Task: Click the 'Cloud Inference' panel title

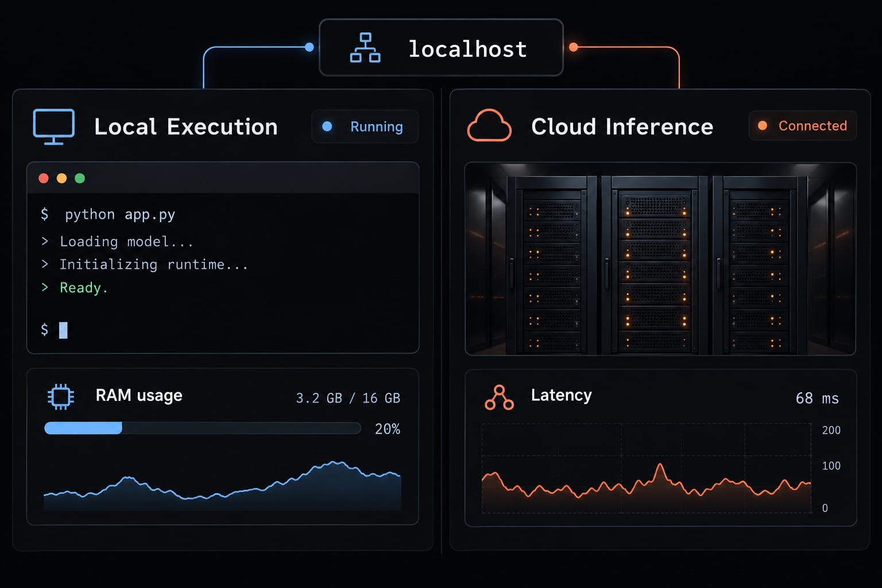Action: click(622, 127)
